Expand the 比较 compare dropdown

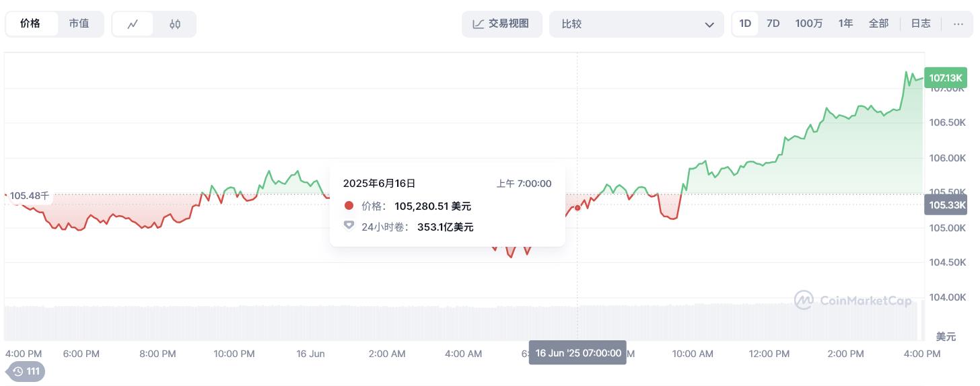636,24
